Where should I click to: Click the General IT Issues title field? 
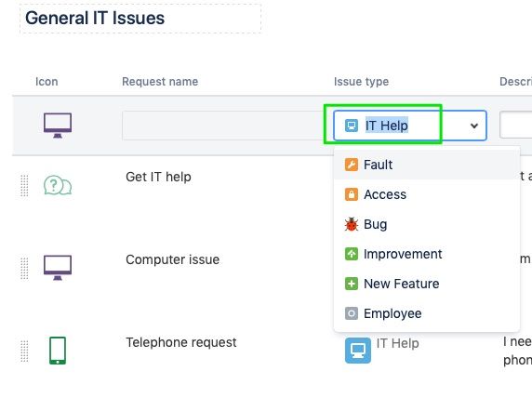point(140,19)
